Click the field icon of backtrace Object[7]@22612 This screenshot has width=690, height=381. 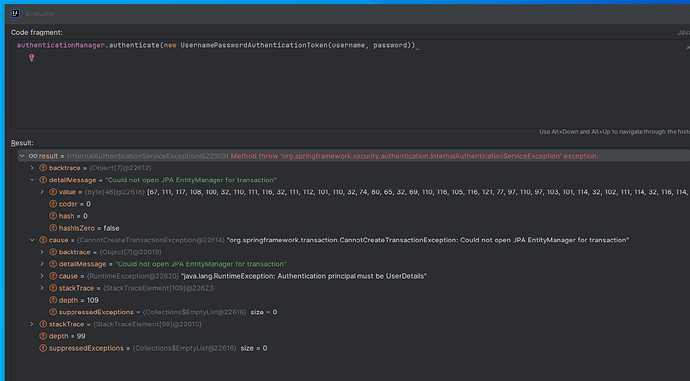[x=43, y=168]
